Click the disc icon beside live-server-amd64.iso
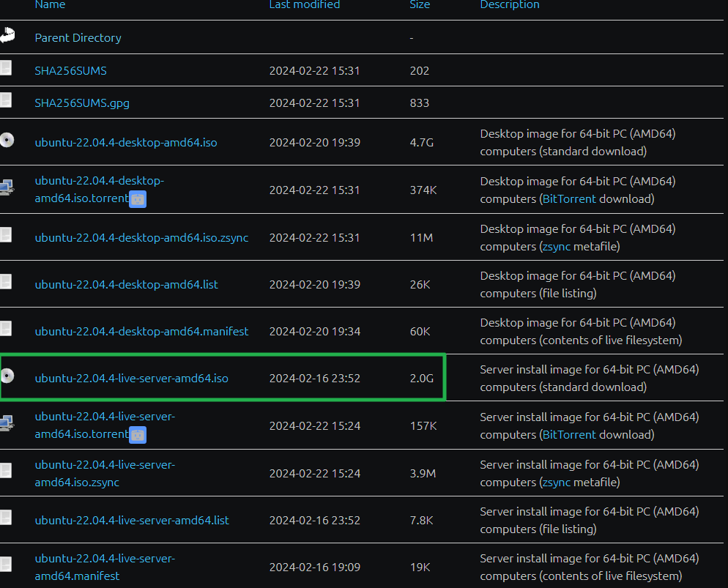Screen dimensions: 728x588 pos(7,376)
